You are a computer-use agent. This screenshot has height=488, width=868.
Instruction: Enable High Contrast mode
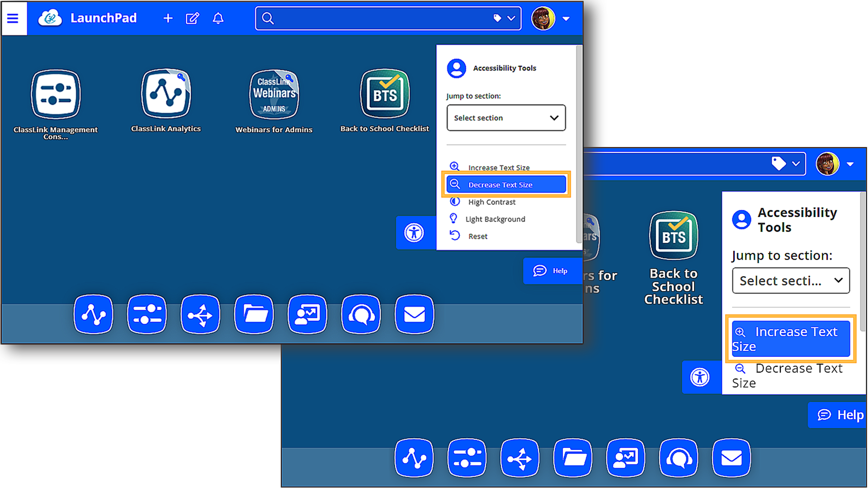pyautogui.click(x=491, y=202)
